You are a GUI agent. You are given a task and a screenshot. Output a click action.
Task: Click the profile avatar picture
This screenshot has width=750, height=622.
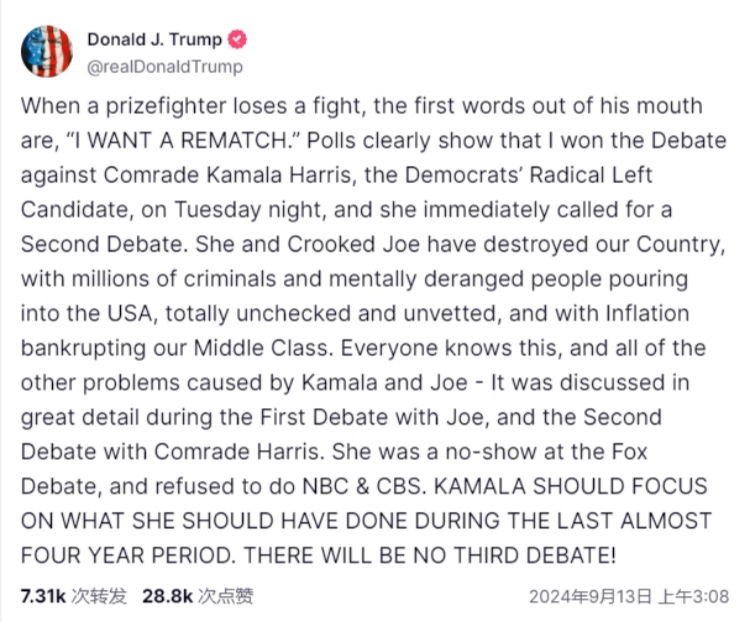pos(46,51)
